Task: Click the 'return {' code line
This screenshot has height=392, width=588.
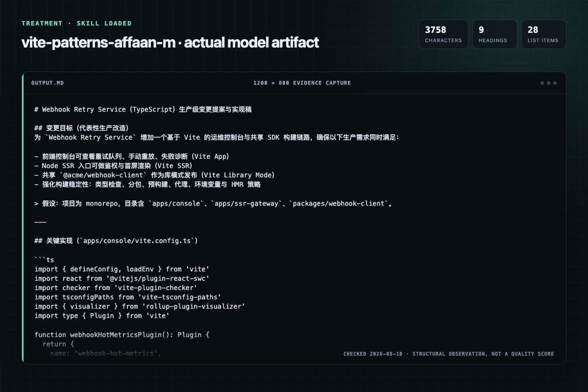Action: click(x=58, y=344)
